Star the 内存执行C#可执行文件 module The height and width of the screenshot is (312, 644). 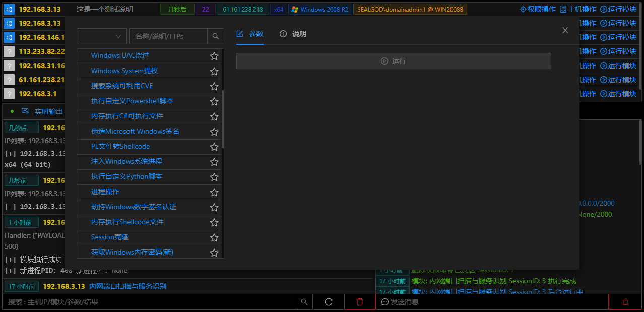click(x=214, y=116)
